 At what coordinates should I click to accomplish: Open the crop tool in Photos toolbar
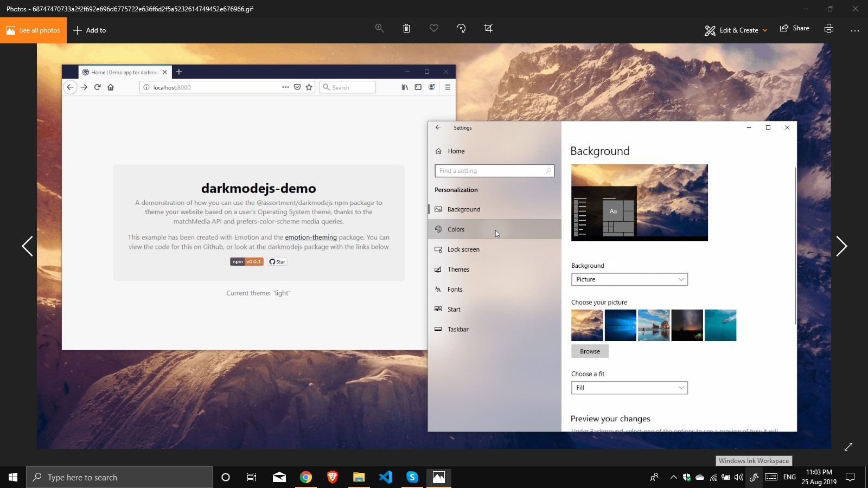[x=488, y=28]
